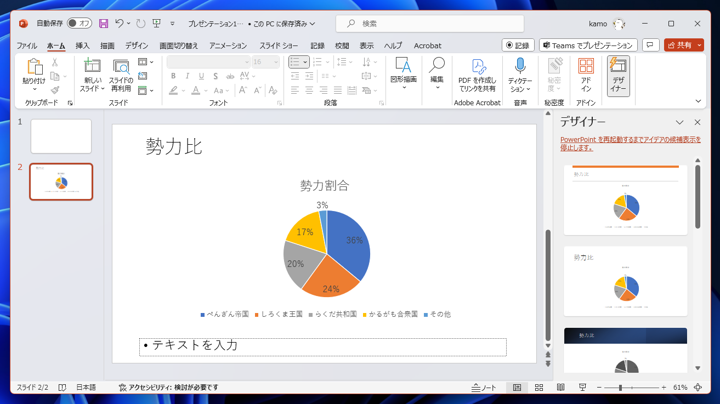Click the Reuse Slides icon

click(x=121, y=66)
